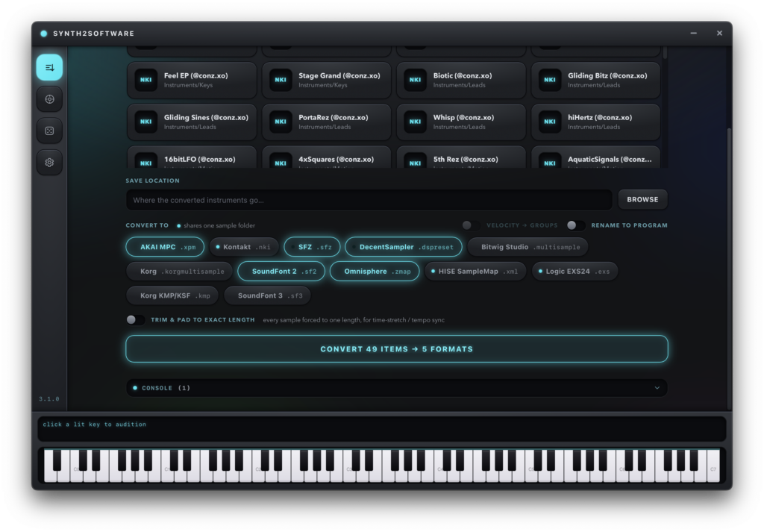Viewport: 764px width, 532px height.
Task: Click NKI icon of 16bitLFO card
Action: click(x=145, y=161)
